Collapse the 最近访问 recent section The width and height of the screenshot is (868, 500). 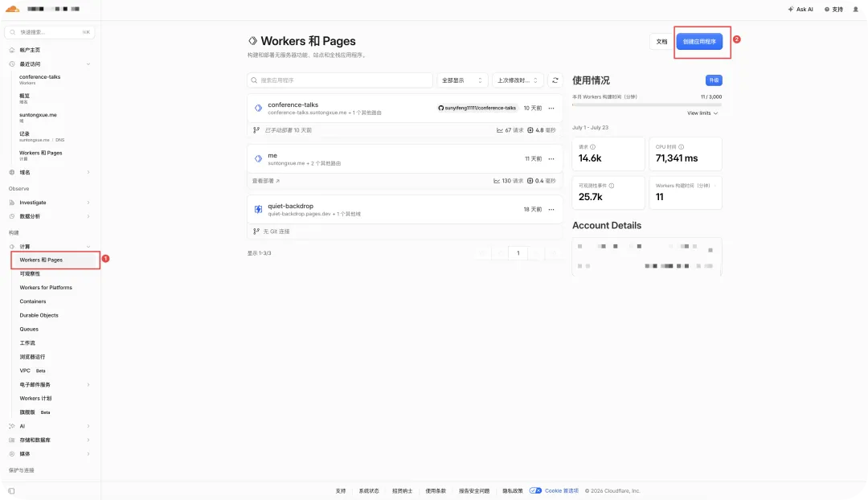coord(88,64)
